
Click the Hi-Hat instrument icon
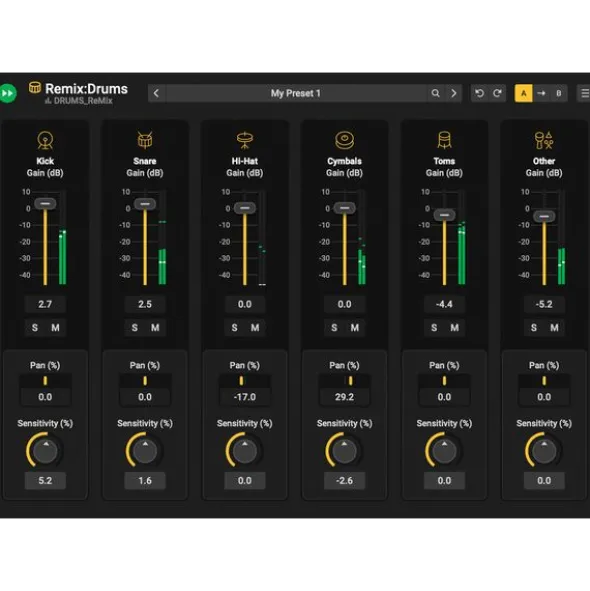coord(245,140)
